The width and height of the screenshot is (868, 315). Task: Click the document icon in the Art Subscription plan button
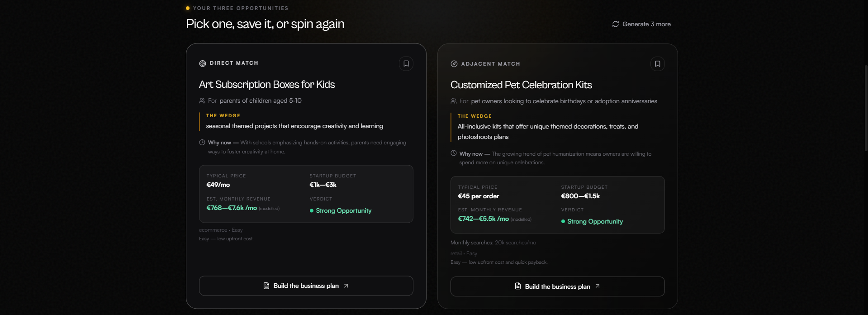266,286
